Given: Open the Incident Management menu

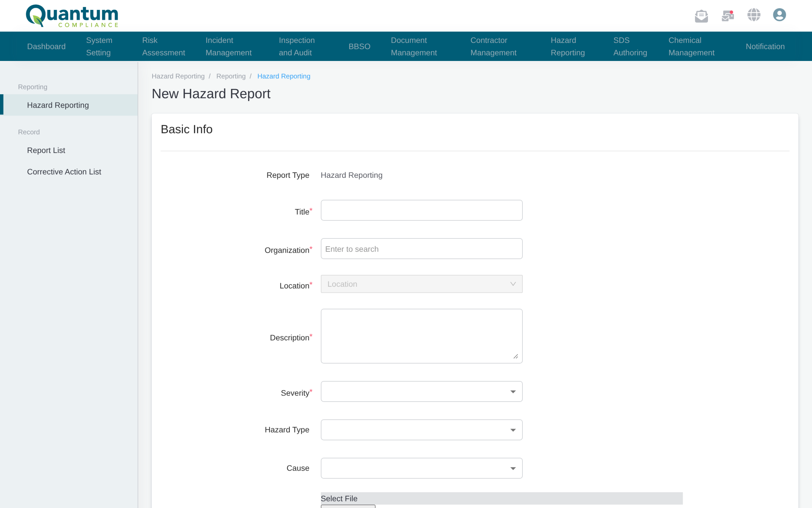Looking at the screenshot, I should 228,46.
